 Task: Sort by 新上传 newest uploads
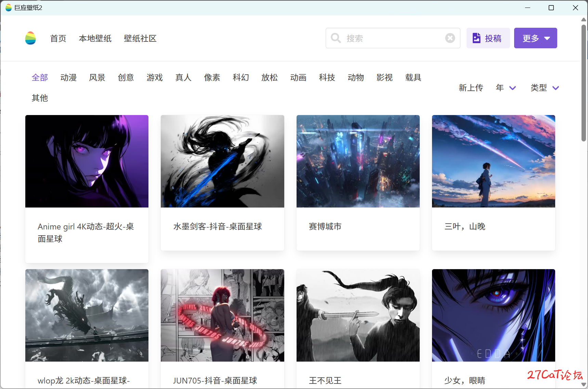point(471,88)
